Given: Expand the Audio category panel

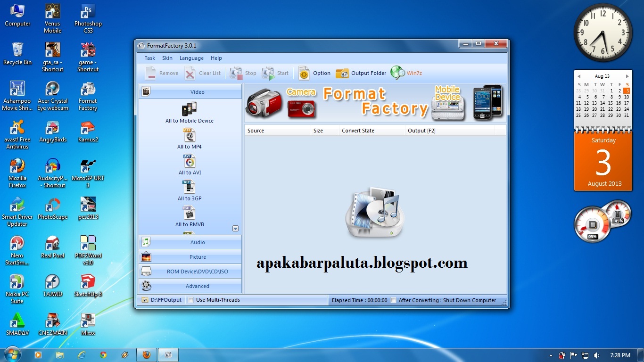Looking at the screenshot, I should [190, 242].
